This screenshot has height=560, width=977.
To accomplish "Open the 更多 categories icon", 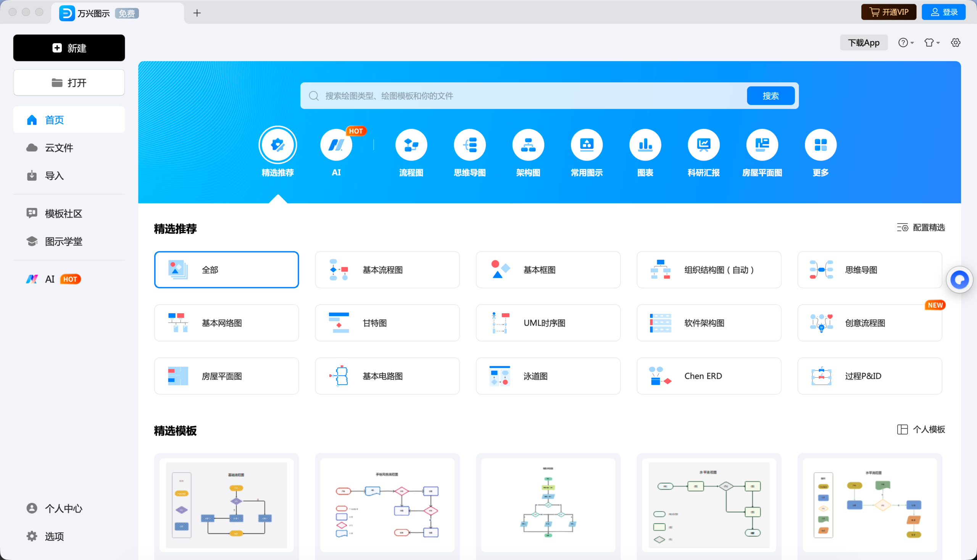I will tap(821, 145).
